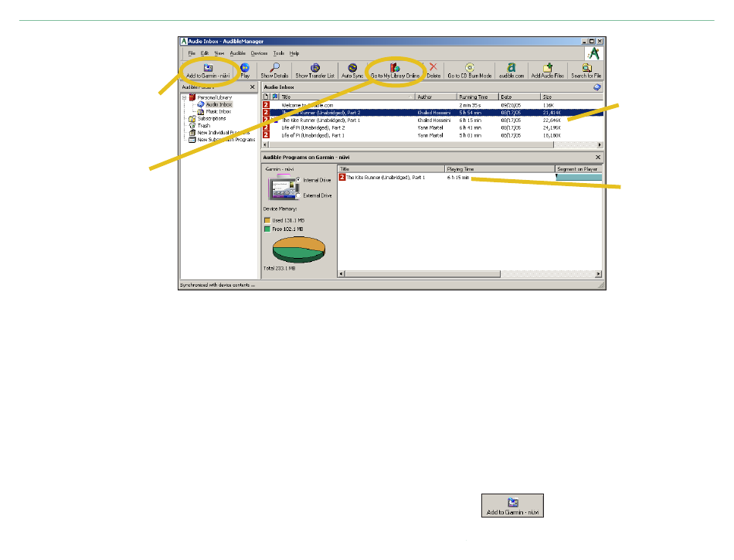Screen dimensions: 734x560
Task: Click the Auto Sync toolbar icon
Action: (x=352, y=68)
